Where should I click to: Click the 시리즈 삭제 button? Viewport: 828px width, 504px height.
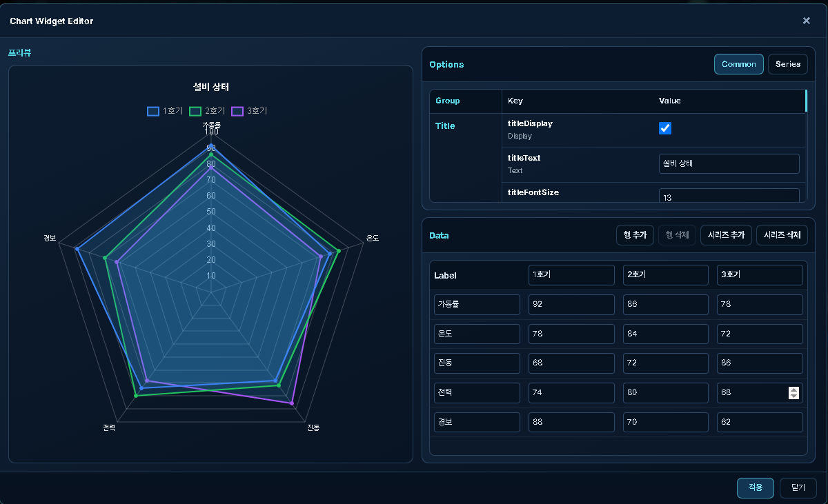click(782, 235)
